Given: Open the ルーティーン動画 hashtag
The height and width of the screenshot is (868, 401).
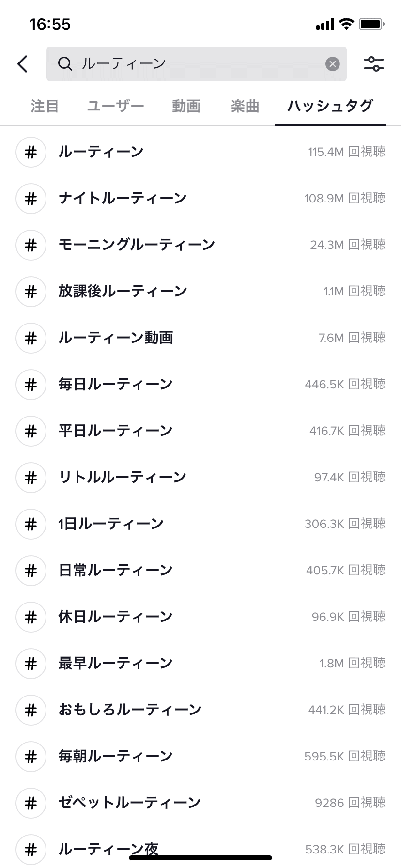Looking at the screenshot, I should (x=116, y=338).
